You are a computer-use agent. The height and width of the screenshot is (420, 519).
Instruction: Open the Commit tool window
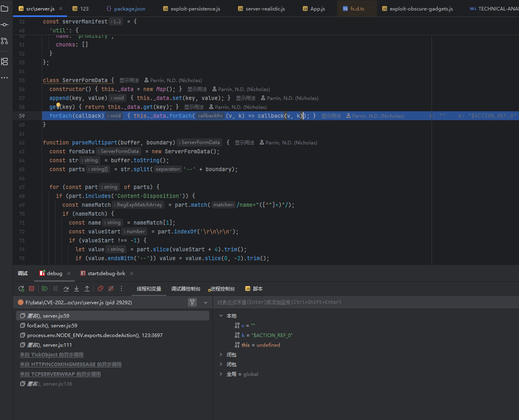tap(4, 25)
